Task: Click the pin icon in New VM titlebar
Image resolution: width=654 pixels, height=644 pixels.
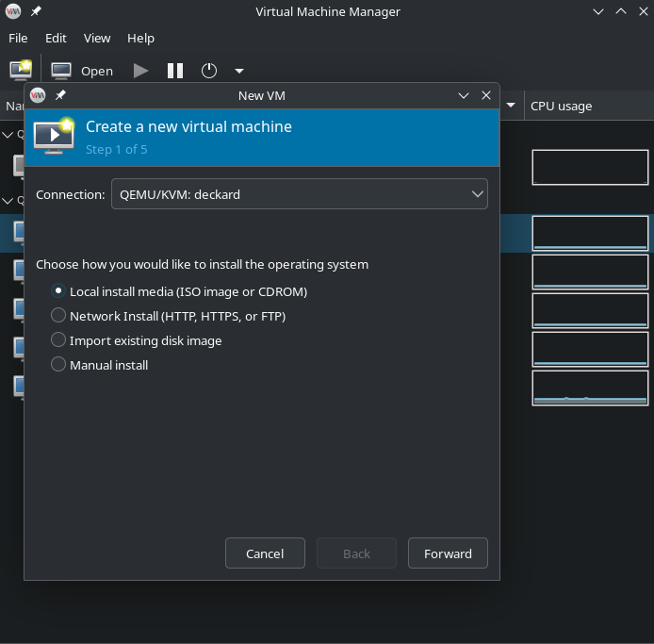Action: (61, 95)
